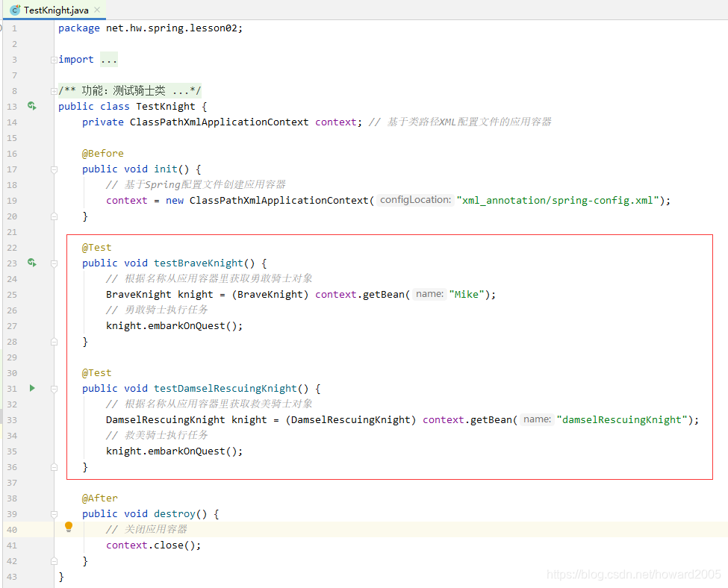Collapse the testBraveKnight method at line 23
The height and width of the screenshot is (588, 728).
coord(54,263)
